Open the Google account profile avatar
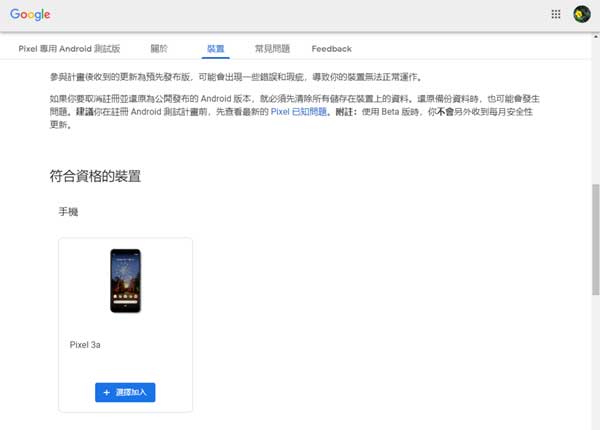 pos(582,14)
